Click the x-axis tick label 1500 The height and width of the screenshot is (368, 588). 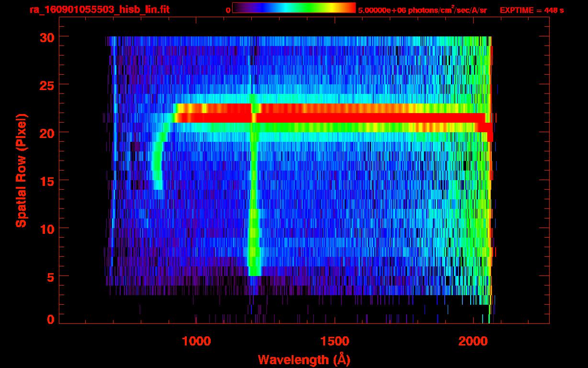pyautogui.click(x=334, y=341)
